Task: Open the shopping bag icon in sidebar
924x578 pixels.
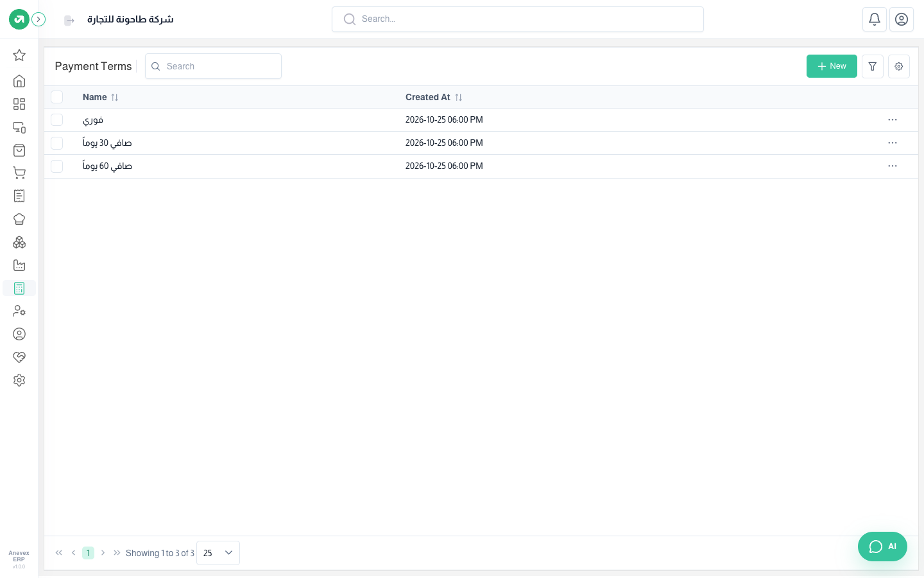Action: [19, 150]
